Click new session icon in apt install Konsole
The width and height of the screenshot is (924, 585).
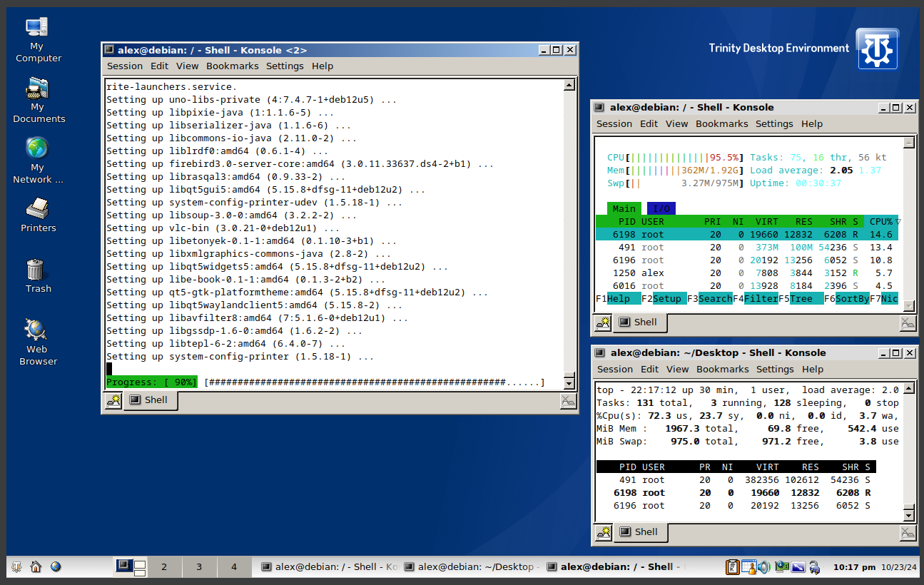coord(113,401)
